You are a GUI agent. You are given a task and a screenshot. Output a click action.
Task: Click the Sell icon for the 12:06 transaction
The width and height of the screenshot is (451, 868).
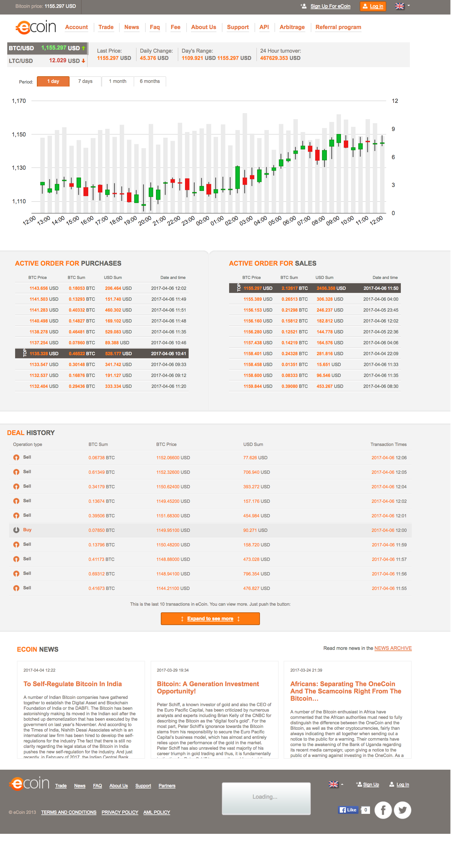tap(16, 457)
